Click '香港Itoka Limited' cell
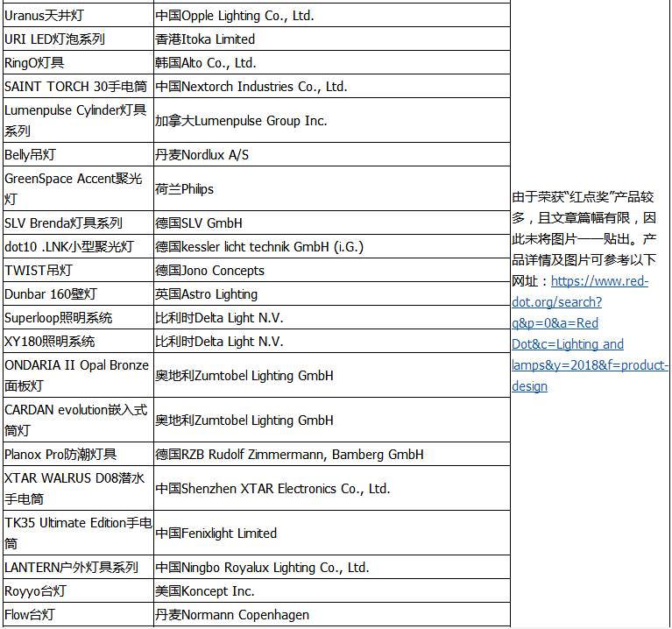 (332, 39)
